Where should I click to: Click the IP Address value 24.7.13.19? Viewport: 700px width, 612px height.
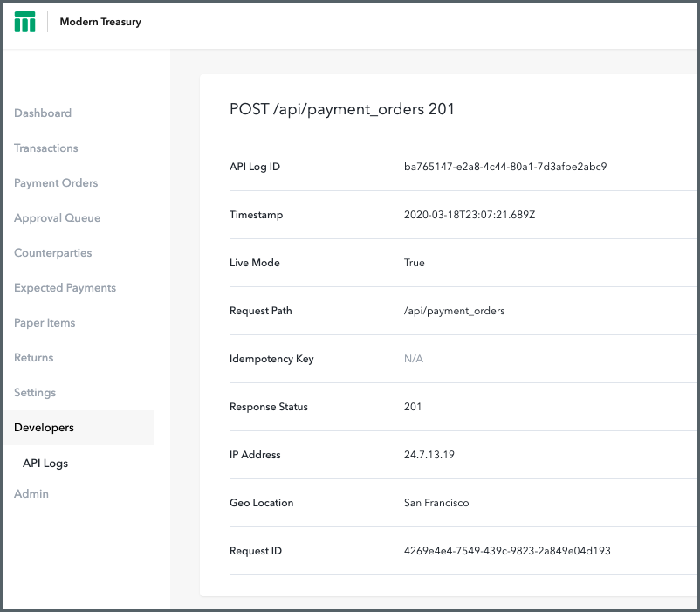pos(429,455)
